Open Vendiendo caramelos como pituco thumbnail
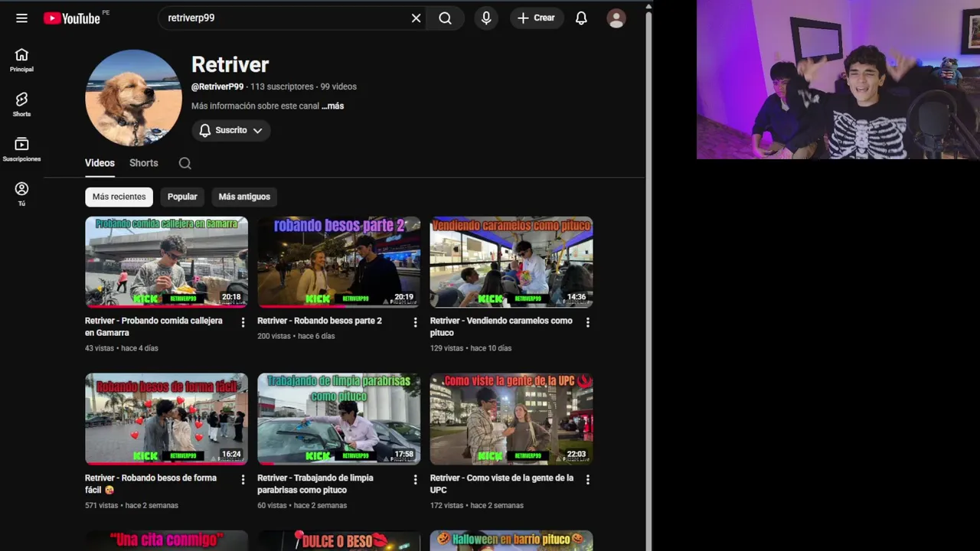Screen dimensions: 980x551 511,262
